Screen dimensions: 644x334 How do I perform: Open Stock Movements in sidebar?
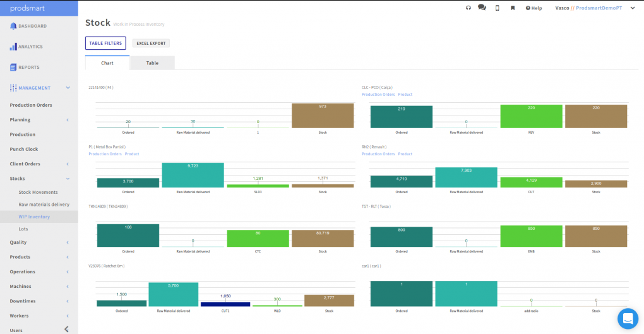coord(38,193)
